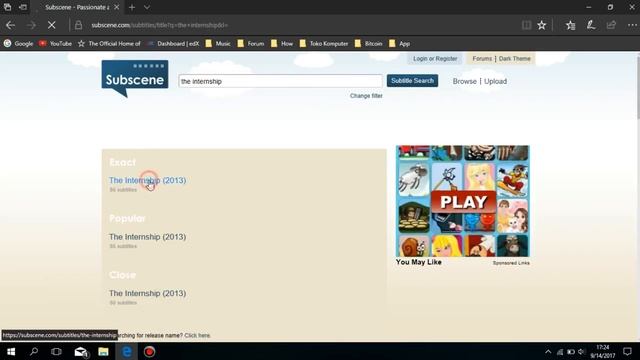Add page to favorites star icon

(542, 25)
